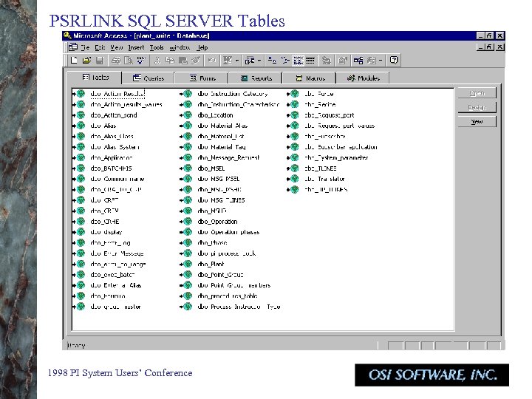Viewport: 532px width, 399px height.
Task: Select the dbo_Translator table
Action: (324, 179)
